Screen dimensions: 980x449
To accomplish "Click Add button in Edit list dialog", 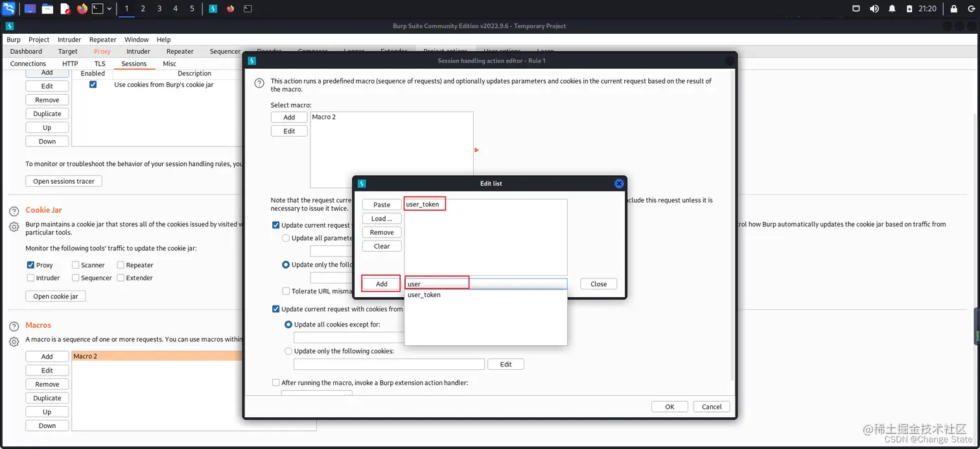I will (x=382, y=284).
